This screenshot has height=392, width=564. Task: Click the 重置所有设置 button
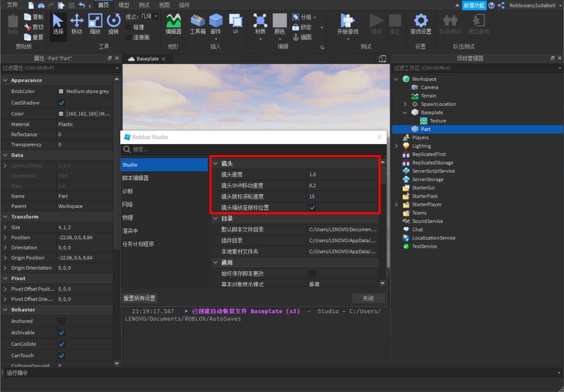[139, 298]
